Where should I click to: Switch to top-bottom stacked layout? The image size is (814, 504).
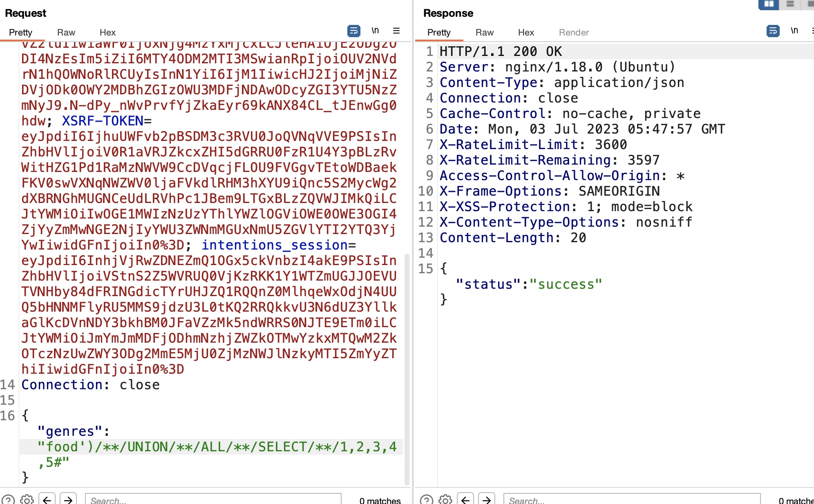[x=790, y=4]
